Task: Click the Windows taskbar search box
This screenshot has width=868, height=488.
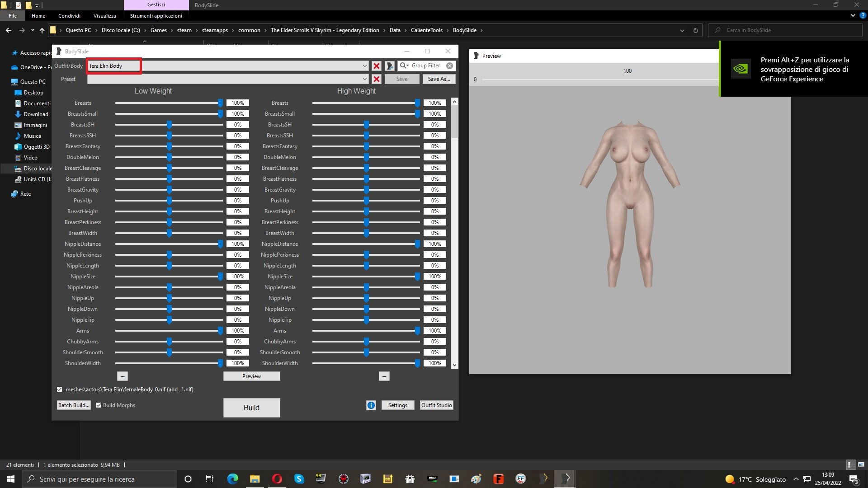Action: 99,479
